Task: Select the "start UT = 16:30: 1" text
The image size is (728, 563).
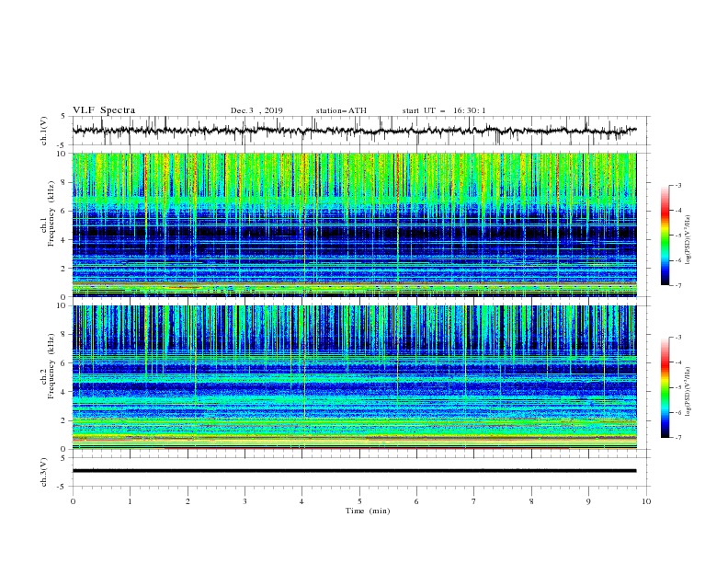Action: [x=444, y=110]
